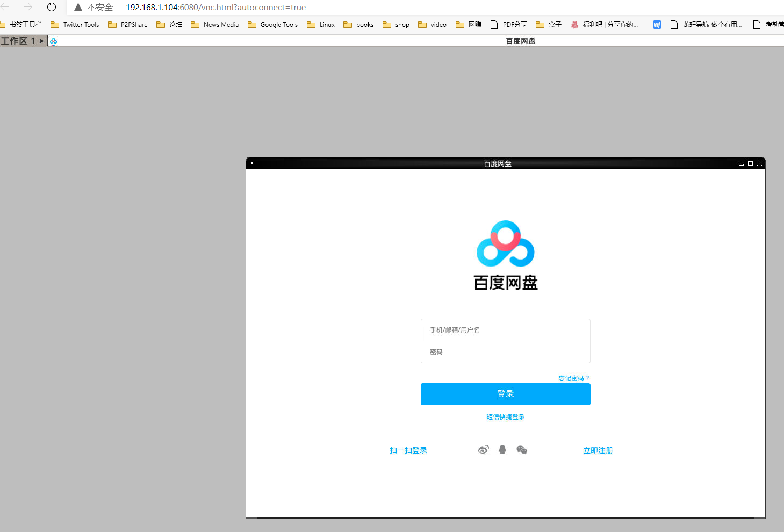Click the browser back arrow
This screenshot has height=532, width=784.
5,7
